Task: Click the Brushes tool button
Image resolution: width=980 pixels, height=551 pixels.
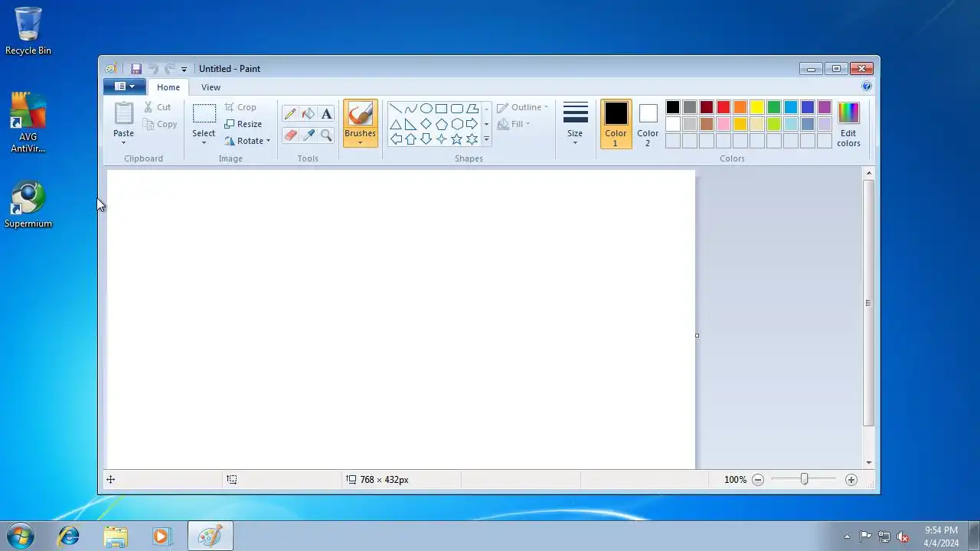Action: [360, 114]
